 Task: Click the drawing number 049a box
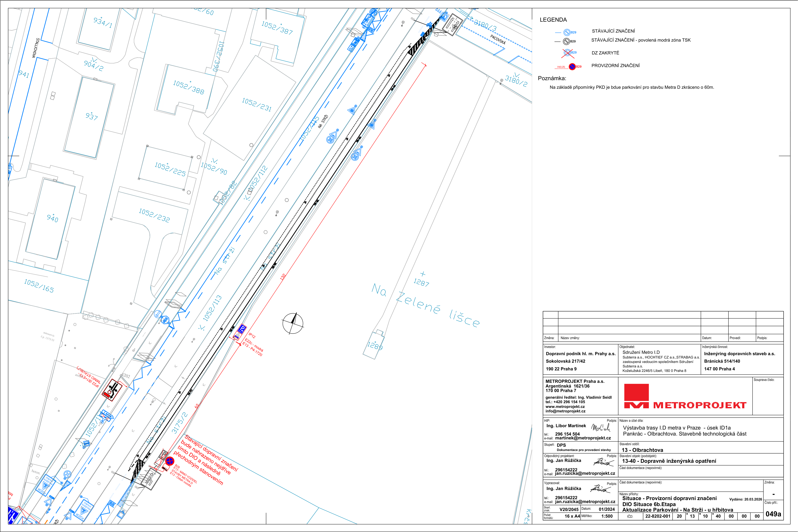773,514
